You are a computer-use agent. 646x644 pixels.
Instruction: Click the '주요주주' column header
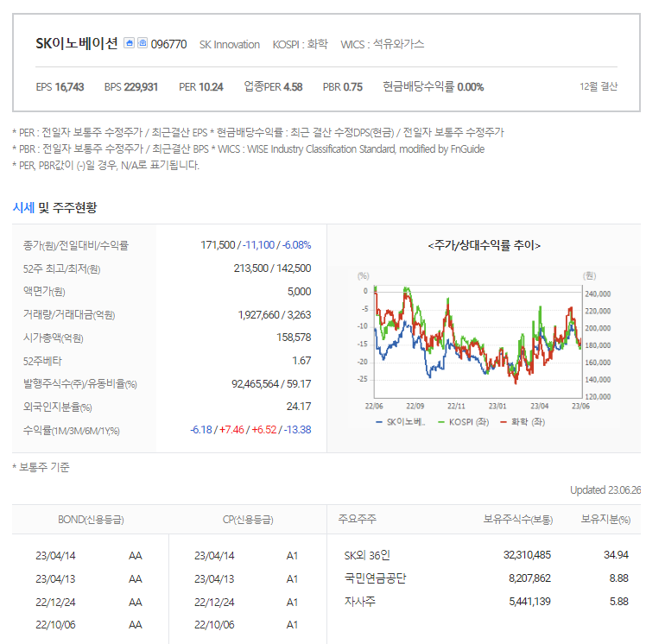(358, 519)
